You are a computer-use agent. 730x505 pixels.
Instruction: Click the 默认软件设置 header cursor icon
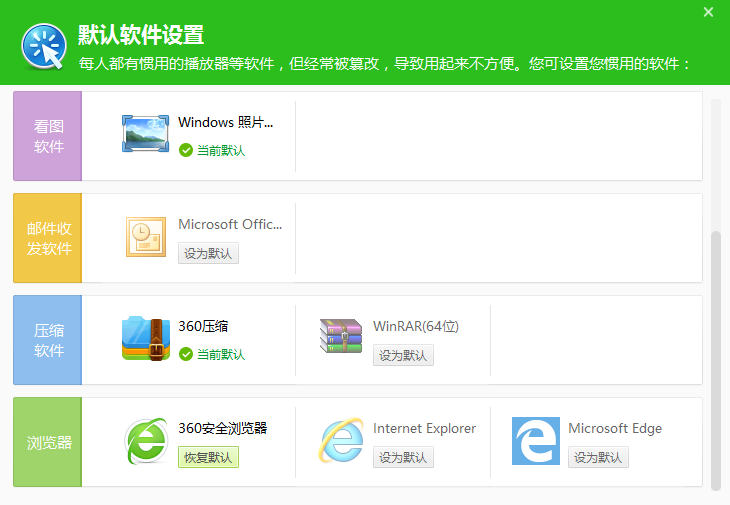pos(44,46)
